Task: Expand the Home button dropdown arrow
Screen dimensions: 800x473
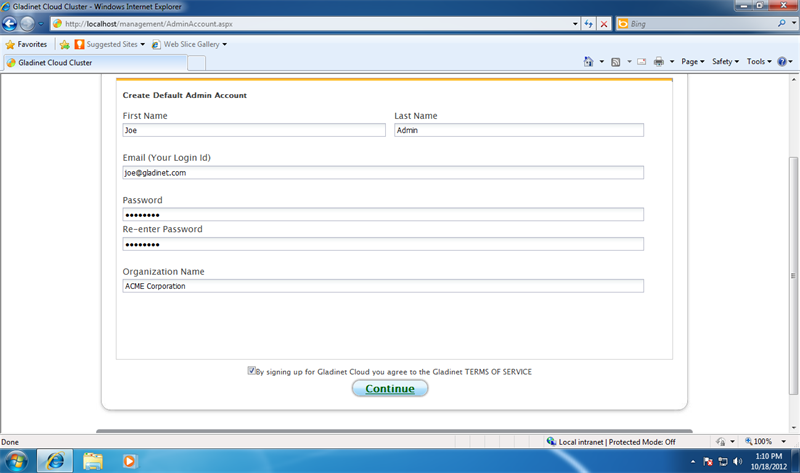Action: [602, 62]
